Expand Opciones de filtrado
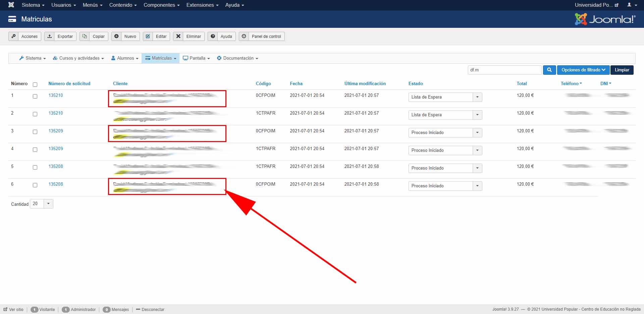Viewport: 644px width, 314px height. 583,70
